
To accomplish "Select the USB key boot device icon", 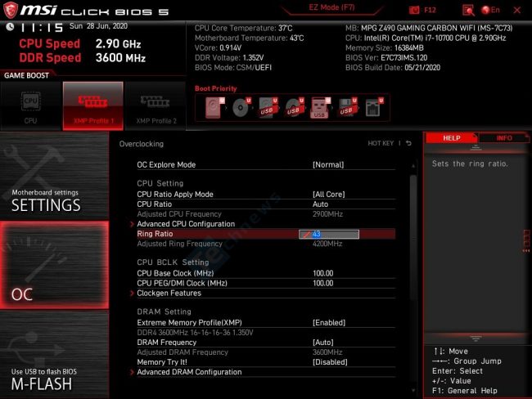I will (x=320, y=107).
